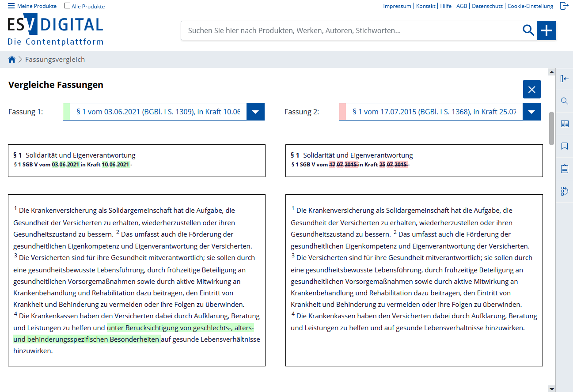The width and height of the screenshot is (573, 392).
Task: Click the blue plus advanced search button
Action: (546, 30)
